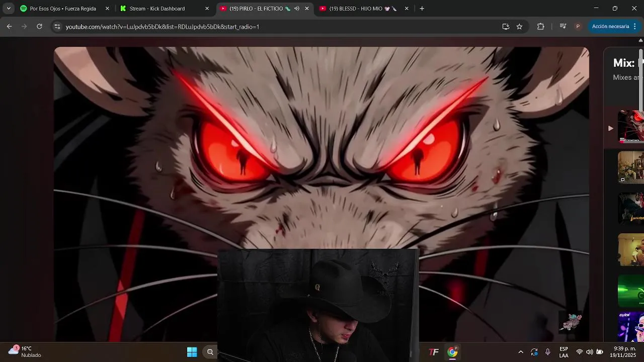The width and height of the screenshot is (644, 362).
Task: Open the volume speaker tray icon
Action: [x=590, y=352]
